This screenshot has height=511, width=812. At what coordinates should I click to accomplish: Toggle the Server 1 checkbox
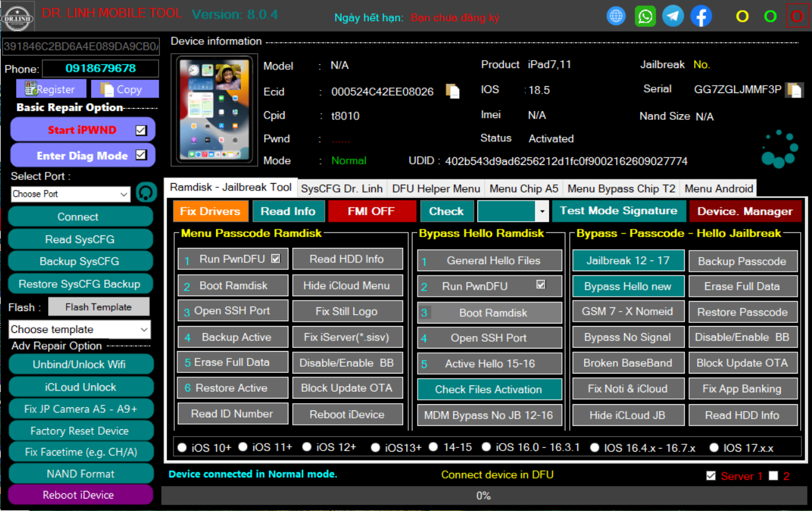pos(711,476)
